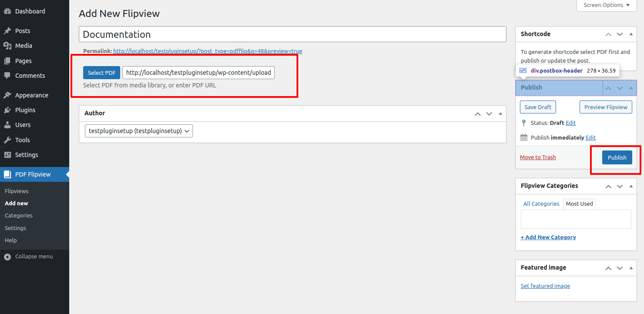Open the Screen Options dropdown
The height and width of the screenshot is (314, 644).
point(607,5)
